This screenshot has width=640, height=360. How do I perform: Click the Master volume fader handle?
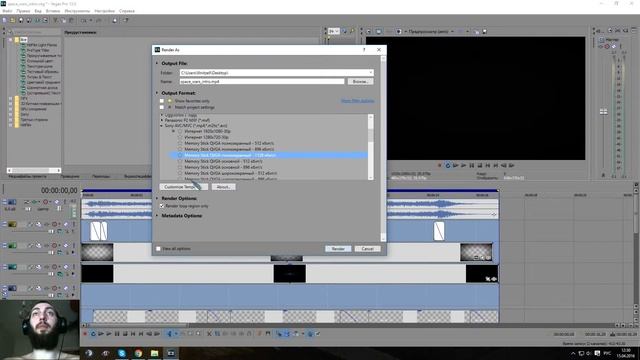pos(603,112)
